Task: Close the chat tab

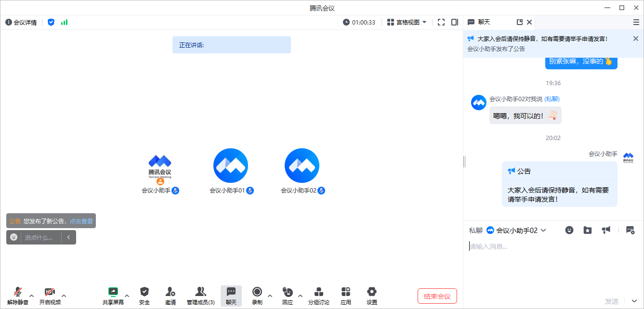Action: (x=529, y=22)
